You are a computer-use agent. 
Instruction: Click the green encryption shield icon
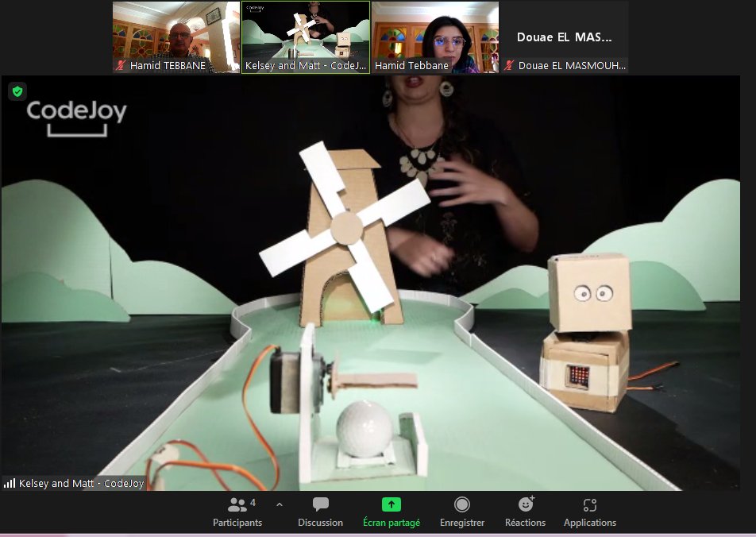(x=17, y=91)
